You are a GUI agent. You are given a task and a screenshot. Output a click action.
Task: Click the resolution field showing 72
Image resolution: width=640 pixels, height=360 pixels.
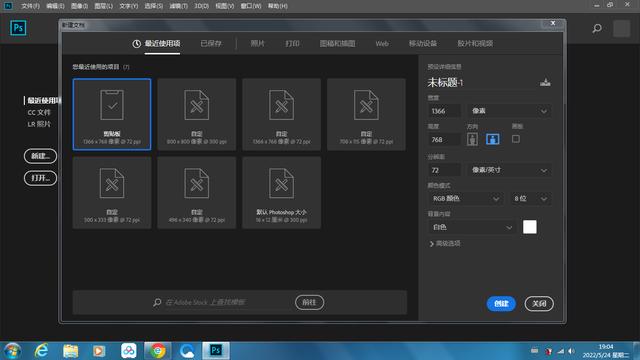pos(444,170)
